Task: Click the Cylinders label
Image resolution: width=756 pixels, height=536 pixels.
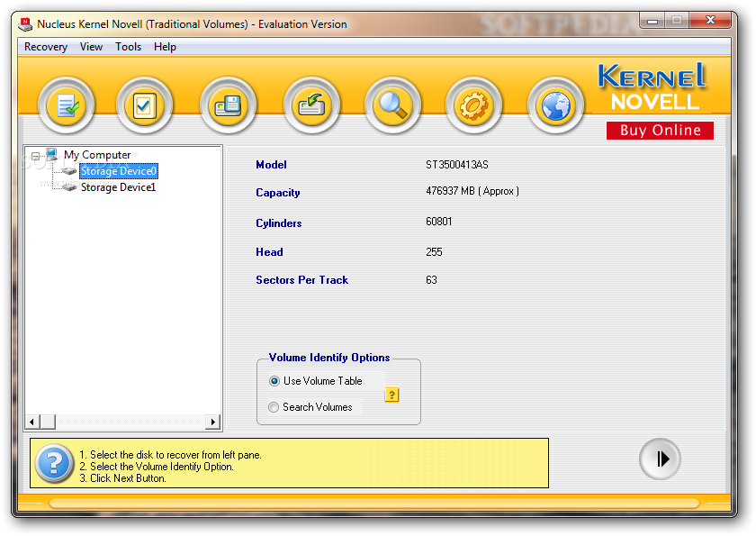Action: point(279,223)
